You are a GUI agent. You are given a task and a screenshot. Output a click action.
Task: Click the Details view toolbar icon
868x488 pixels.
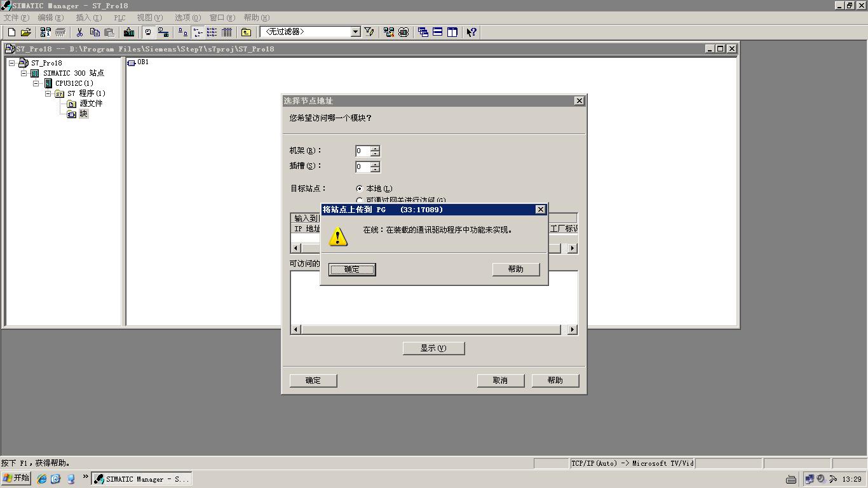[x=226, y=32]
